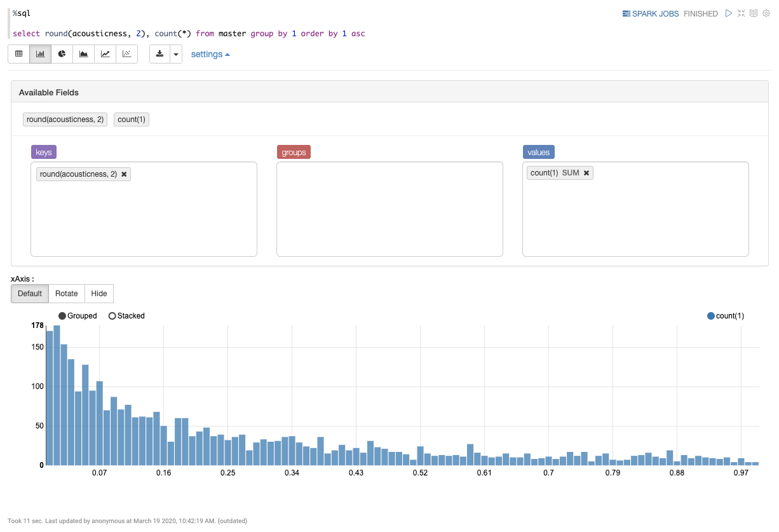Click the values label
Image resolution: width=779 pixels, height=532 pixels.
(x=539, y=152)
